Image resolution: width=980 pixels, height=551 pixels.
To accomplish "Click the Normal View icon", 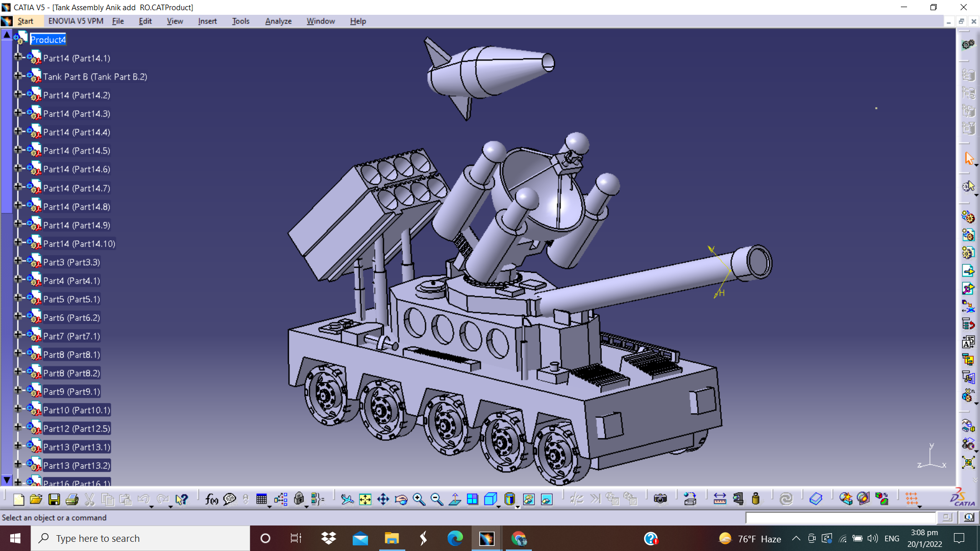I will click(x=455, y=499).
